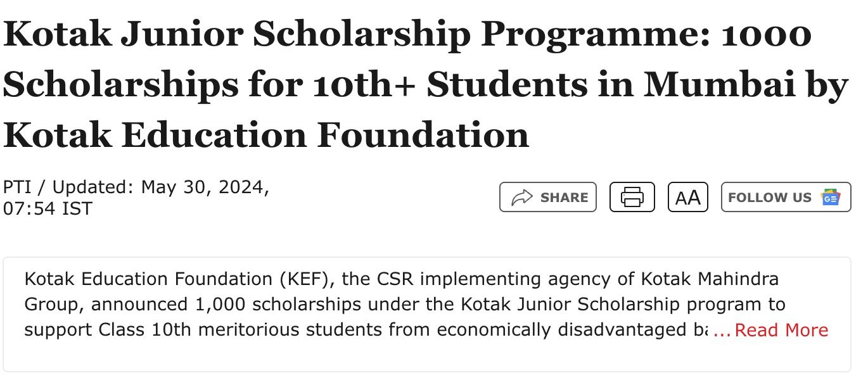Click the ellipsis before Read More
The height and width of the screenshot is (380, 868).
click(722, 331)
